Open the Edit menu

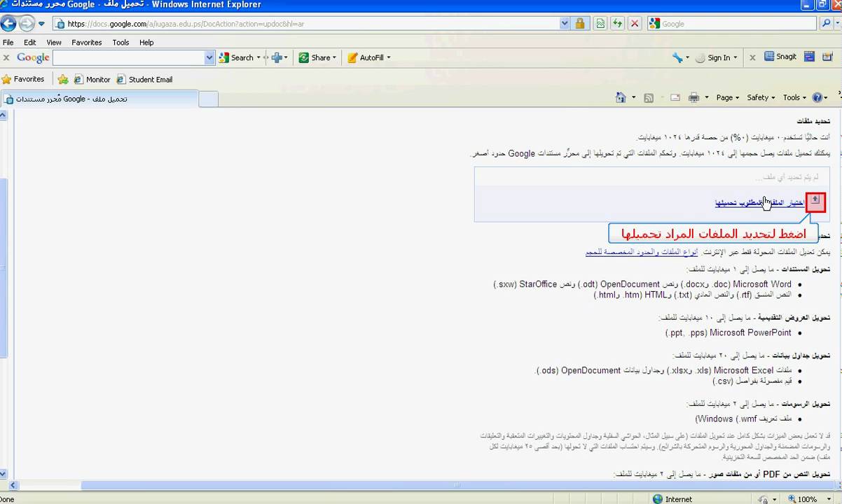pos(30,43)
